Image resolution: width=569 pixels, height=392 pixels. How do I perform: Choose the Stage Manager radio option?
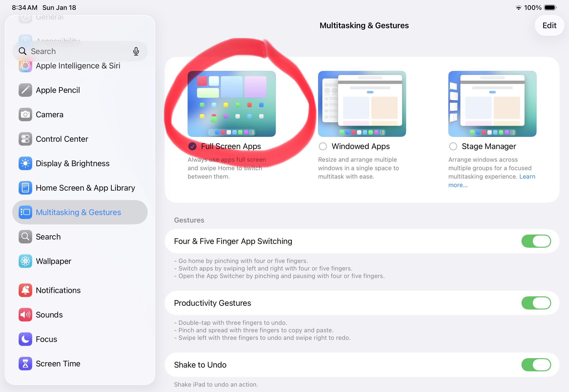pyautogui.click(x=453, y=146)
